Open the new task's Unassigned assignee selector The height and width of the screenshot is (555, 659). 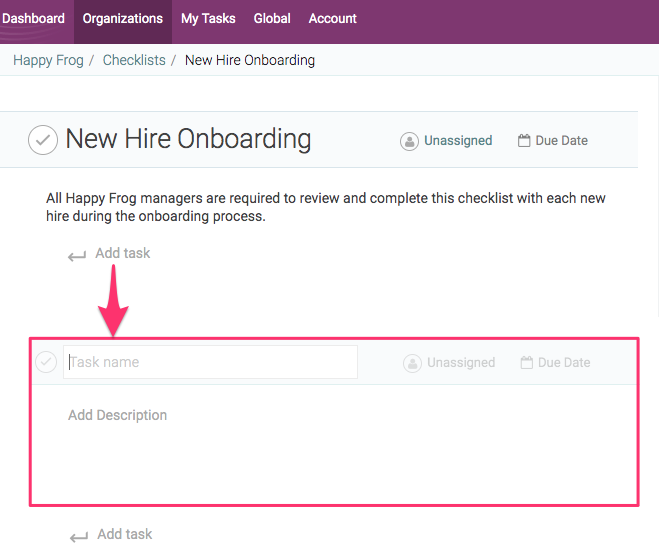click(x=461, y=363)
